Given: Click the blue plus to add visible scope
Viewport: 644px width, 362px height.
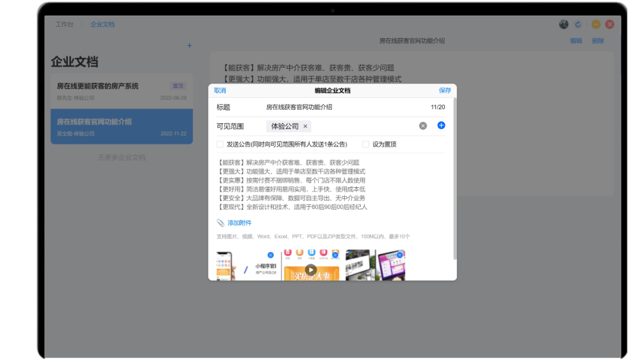Looking at the screenshot, I should point(441,125).
